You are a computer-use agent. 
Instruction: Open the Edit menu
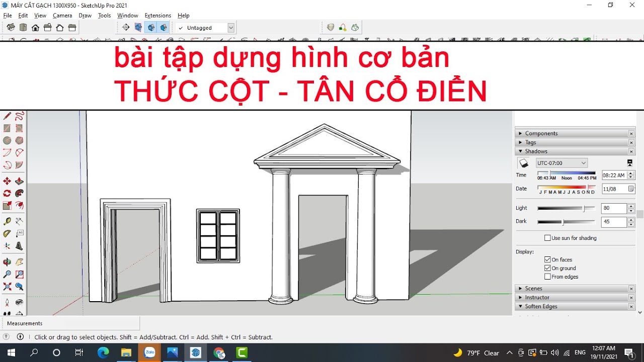[23, 16]
